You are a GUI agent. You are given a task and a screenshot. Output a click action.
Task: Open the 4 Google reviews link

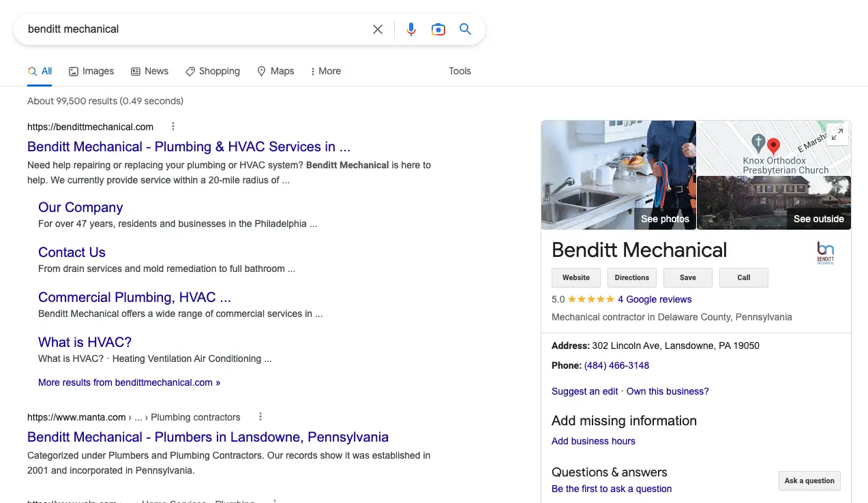655,299
